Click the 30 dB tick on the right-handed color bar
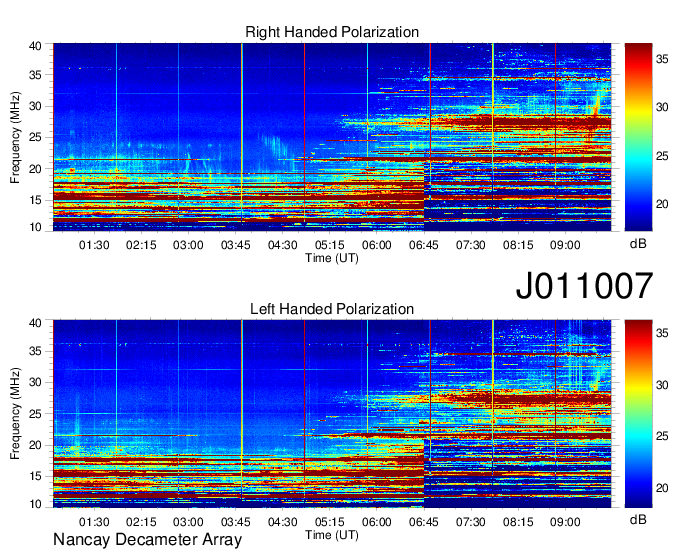This screenshot has height=552, width=680. click(x=662, y=107)
